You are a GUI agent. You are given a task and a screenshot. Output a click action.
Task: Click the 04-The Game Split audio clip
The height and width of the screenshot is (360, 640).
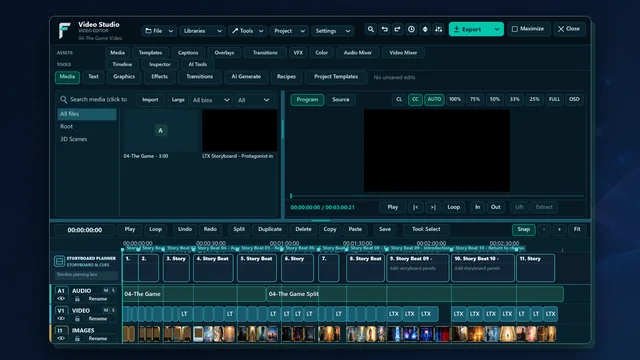415,294
